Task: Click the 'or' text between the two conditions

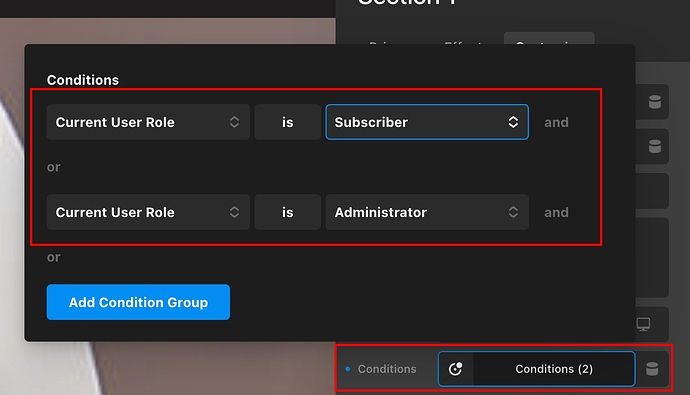Action: click(54, 167)
